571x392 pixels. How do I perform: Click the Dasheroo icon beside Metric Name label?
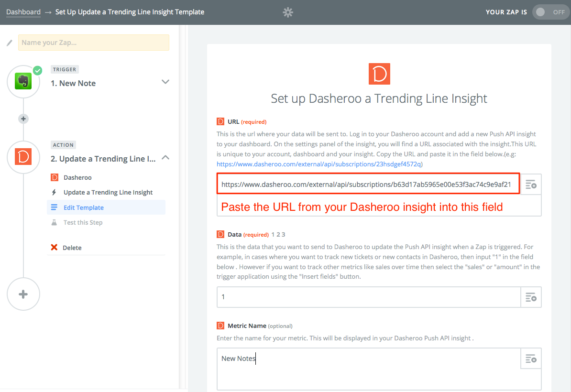[x=220, y=326]
